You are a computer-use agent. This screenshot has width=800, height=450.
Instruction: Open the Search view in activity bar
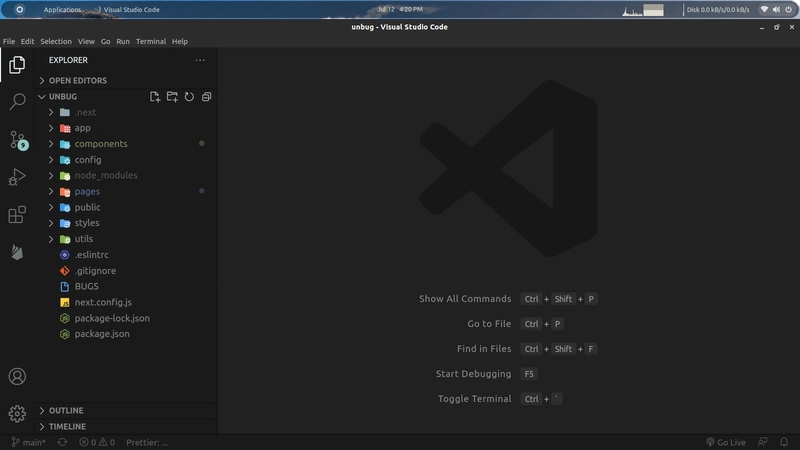pyautogui.click(x=17, y=102)
